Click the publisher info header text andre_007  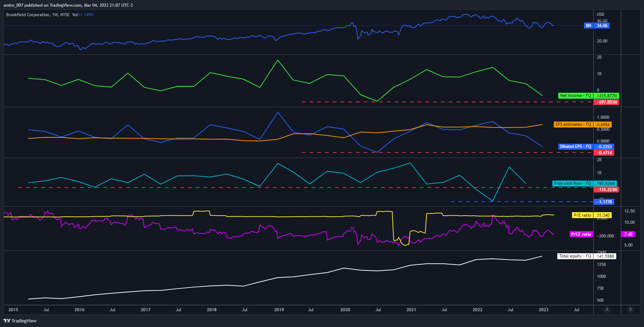(13, 5)
